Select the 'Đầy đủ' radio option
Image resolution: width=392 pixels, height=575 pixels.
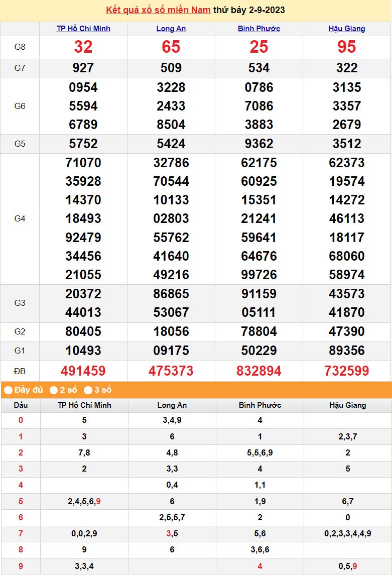(8, 390)
